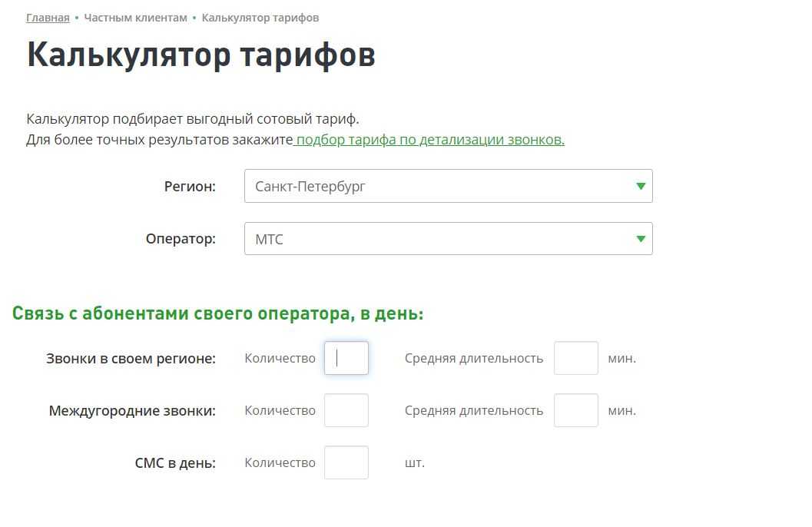The image size is (812, 527).
Task: Click the Количество field for СМС в день
Action: pos(346,462)
